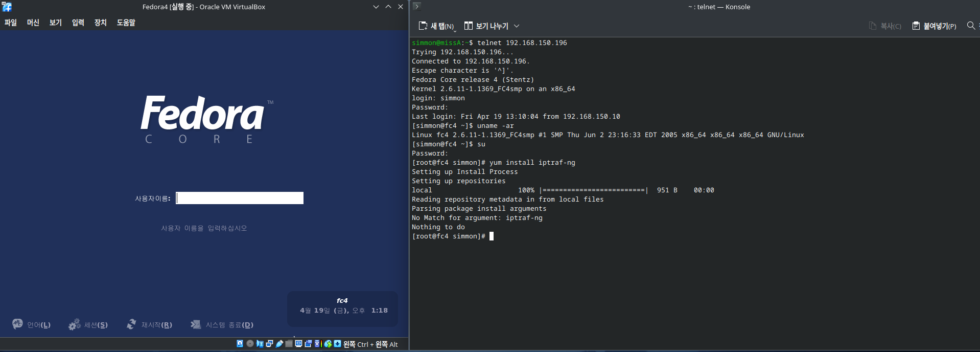The height and width of the screenshot is (352, 980).
Task: Minimize the VirtualBox Fedora4 window
Action: click(376, 7)
